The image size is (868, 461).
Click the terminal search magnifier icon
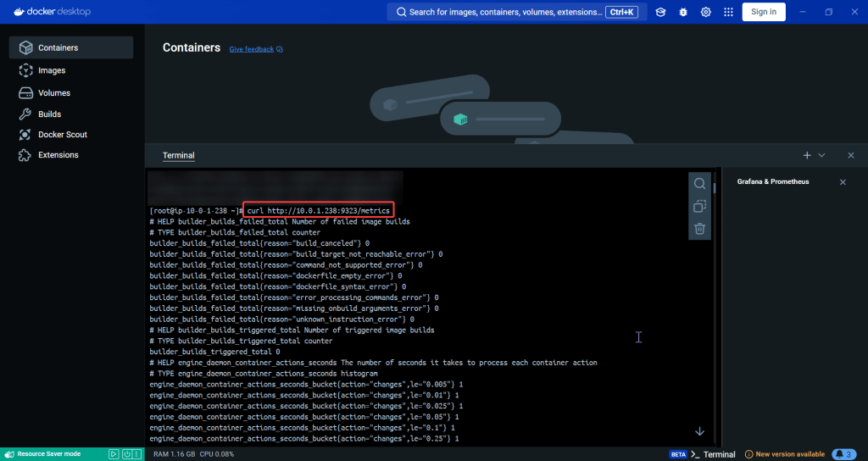tap(699, 184)
